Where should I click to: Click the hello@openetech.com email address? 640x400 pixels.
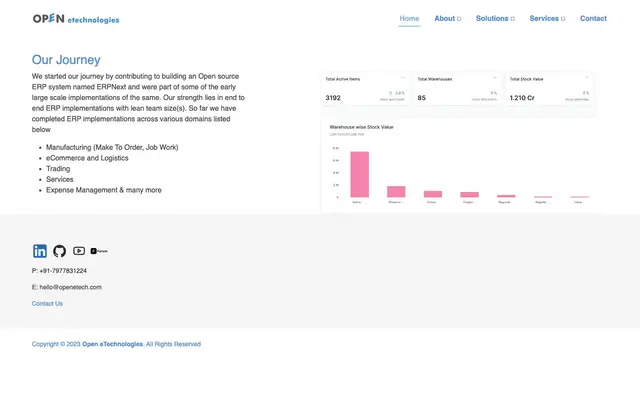pos(71,287)
